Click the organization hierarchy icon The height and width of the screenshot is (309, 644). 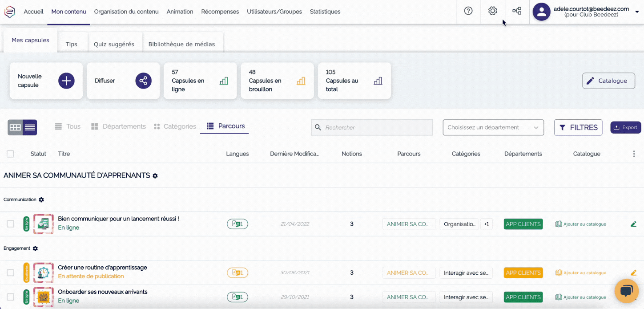coord(517,11)
